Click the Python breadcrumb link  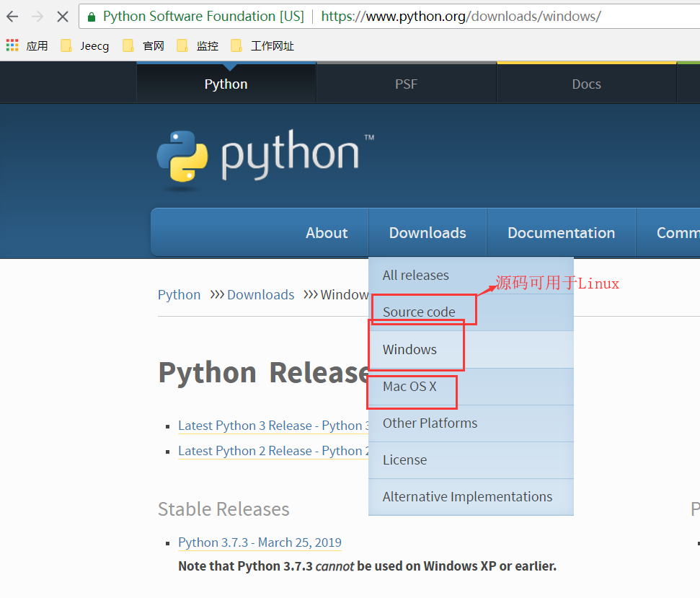click(179, 295)
